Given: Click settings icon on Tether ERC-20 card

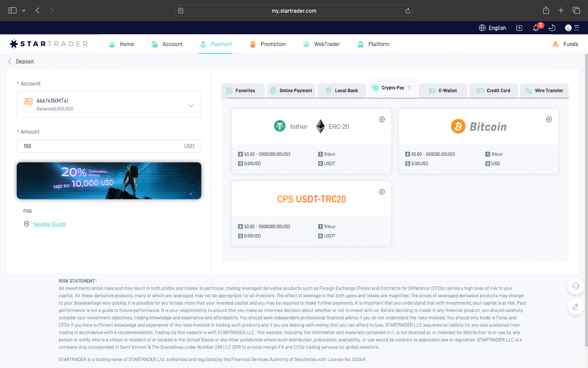Looking at the screenshot, I should click(382, 119).
